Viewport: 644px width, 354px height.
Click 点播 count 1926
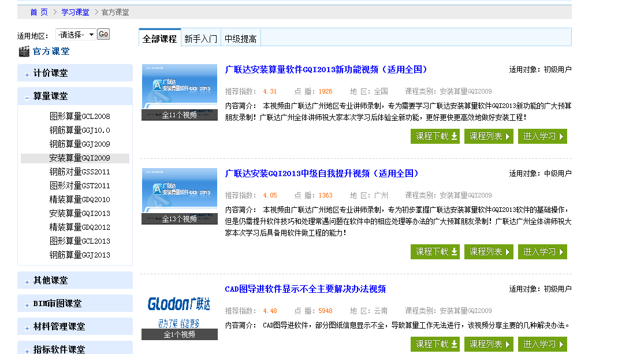click(325, 91)
